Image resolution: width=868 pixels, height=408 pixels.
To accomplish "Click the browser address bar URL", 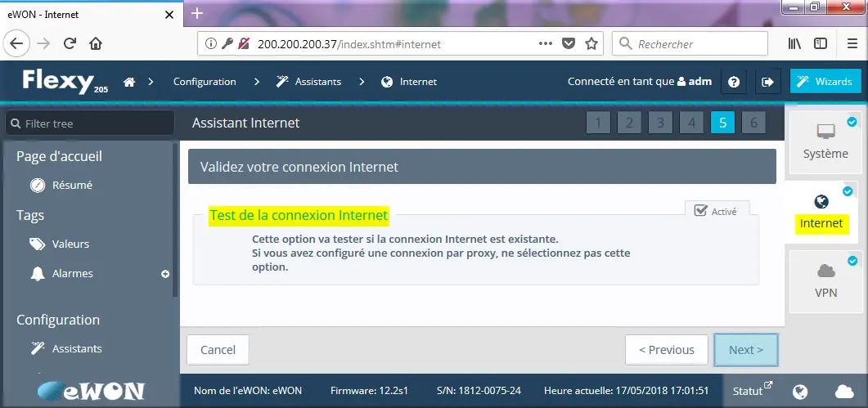I will 349,43.
